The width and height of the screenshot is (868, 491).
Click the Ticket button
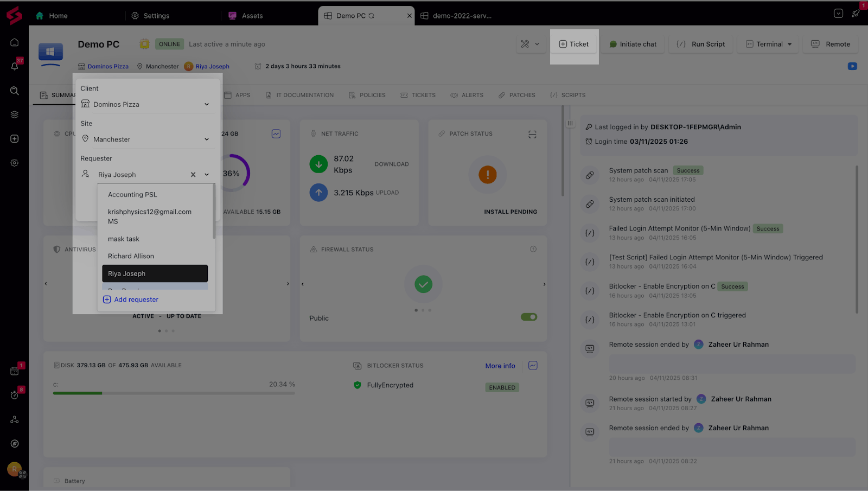pos(574,44)
